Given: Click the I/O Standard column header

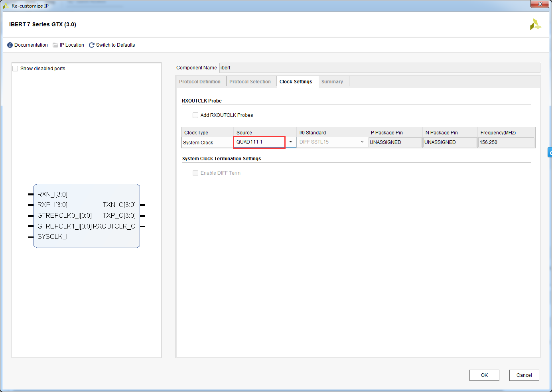Looking at the screenshot, I should 332,132.
